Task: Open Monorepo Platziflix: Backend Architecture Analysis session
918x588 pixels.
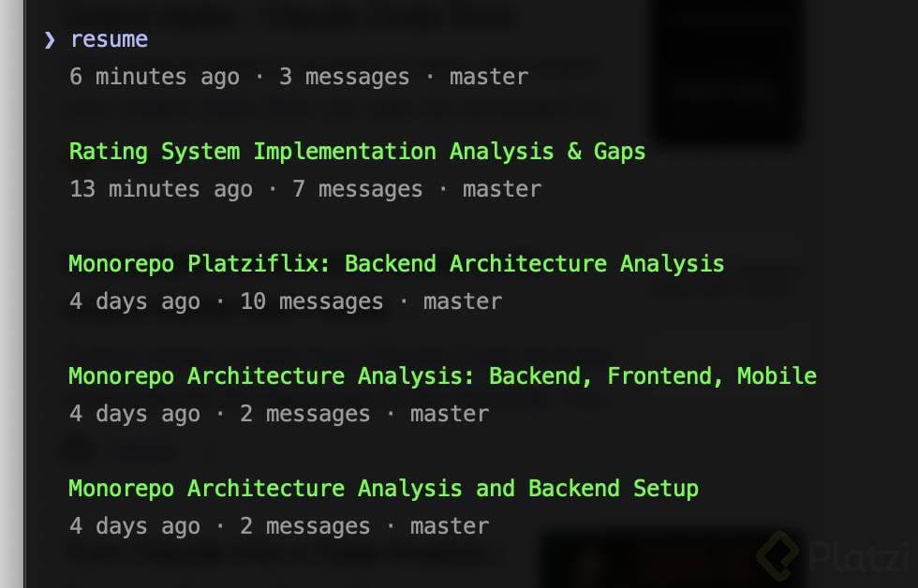Action: 396,264
